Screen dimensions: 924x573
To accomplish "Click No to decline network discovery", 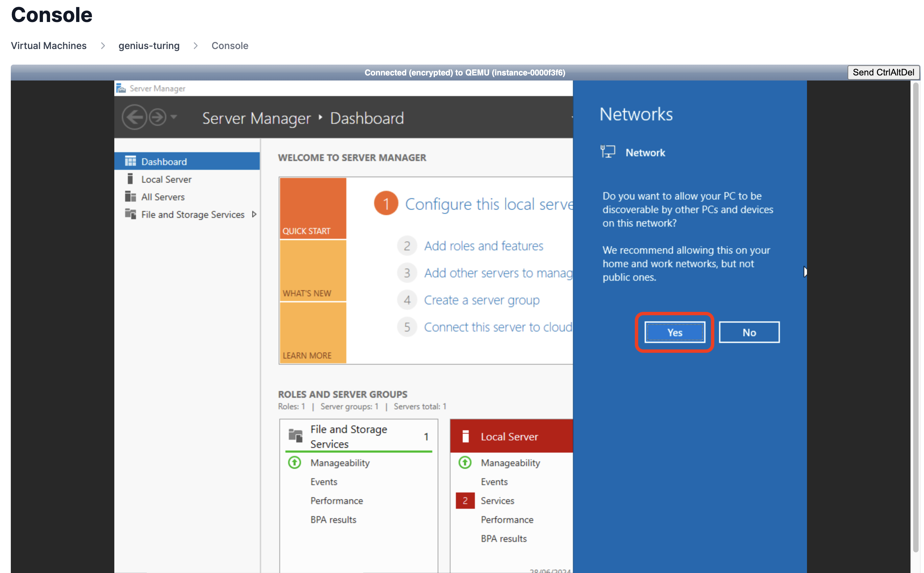I will point(749,333).
